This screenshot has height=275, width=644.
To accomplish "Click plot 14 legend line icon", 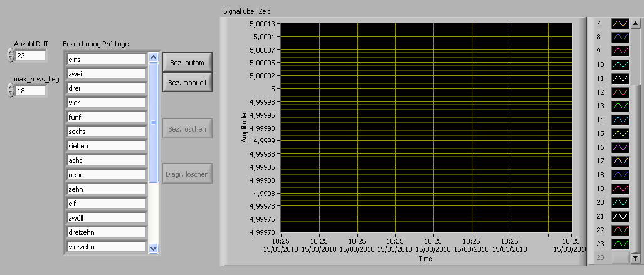I will 620,120.
